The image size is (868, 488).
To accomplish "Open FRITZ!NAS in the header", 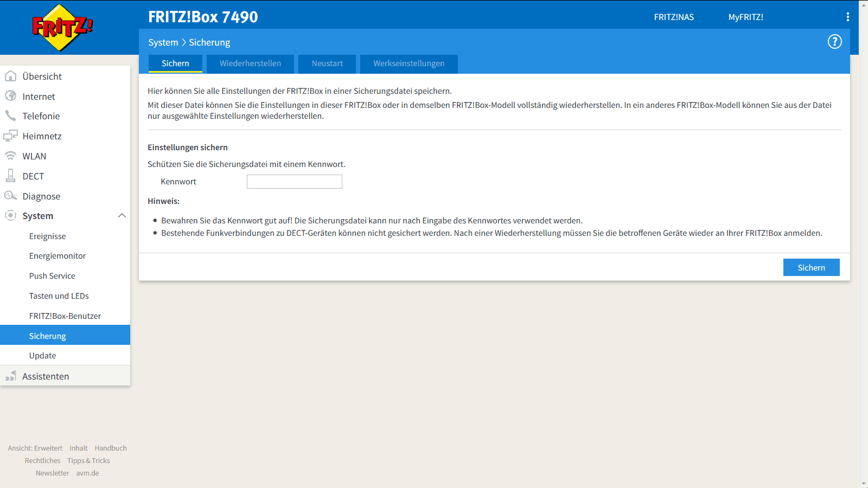I will pos(674,17).
